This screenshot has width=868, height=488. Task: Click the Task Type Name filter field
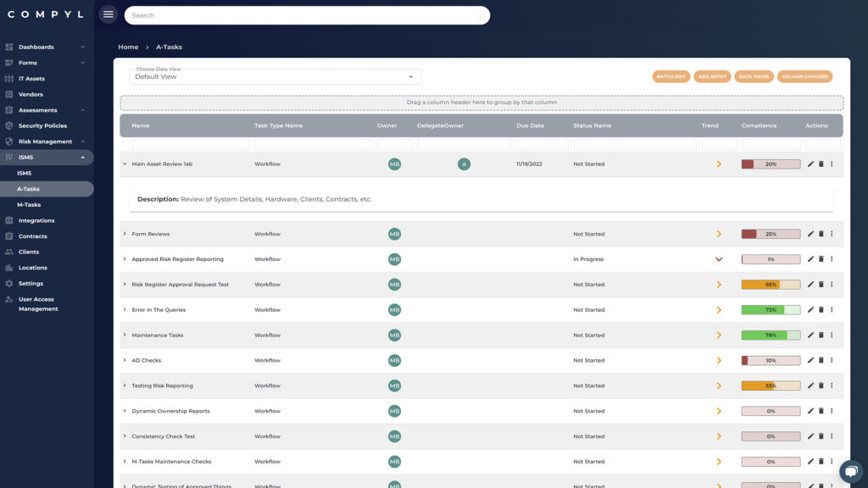coord(313,144)
